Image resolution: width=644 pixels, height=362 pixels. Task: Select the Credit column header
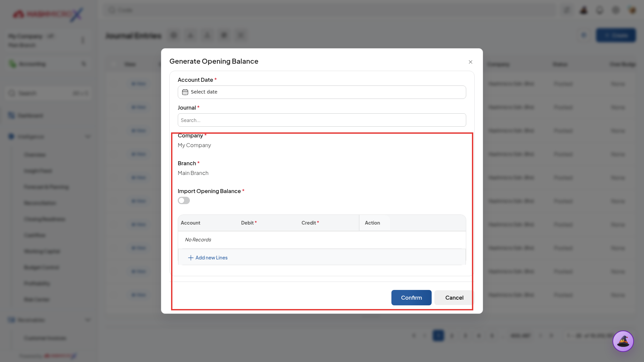point(310,223)
